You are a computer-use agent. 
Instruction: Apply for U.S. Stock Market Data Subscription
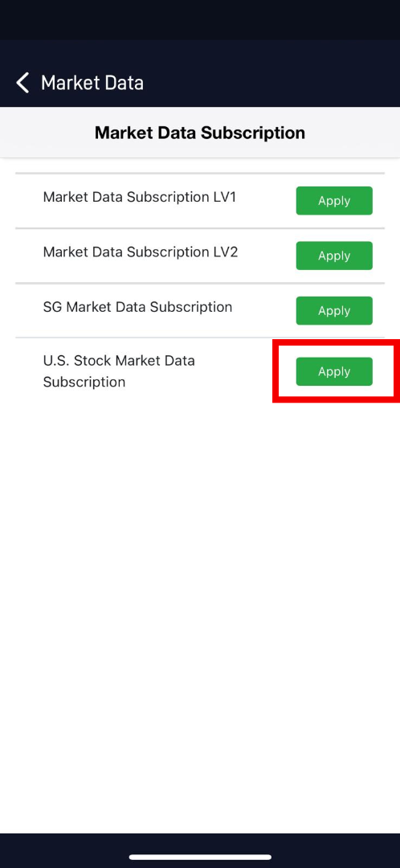pyautogui.click(x=334, y=371)
